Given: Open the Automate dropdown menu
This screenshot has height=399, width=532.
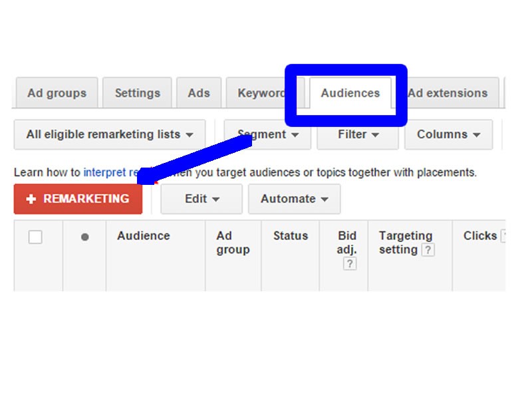Looking at the screenshot, I should [295, 198].
